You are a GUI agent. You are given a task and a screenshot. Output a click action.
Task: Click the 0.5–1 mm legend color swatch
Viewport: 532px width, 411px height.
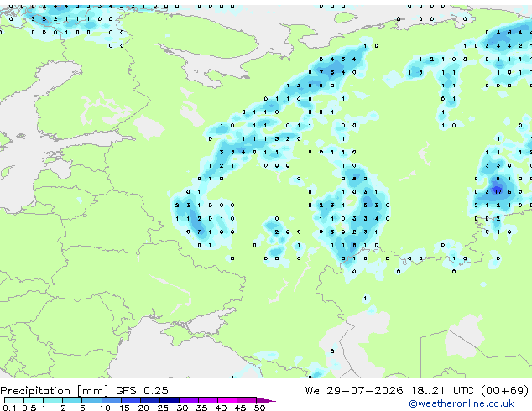(x=34, y=400)
